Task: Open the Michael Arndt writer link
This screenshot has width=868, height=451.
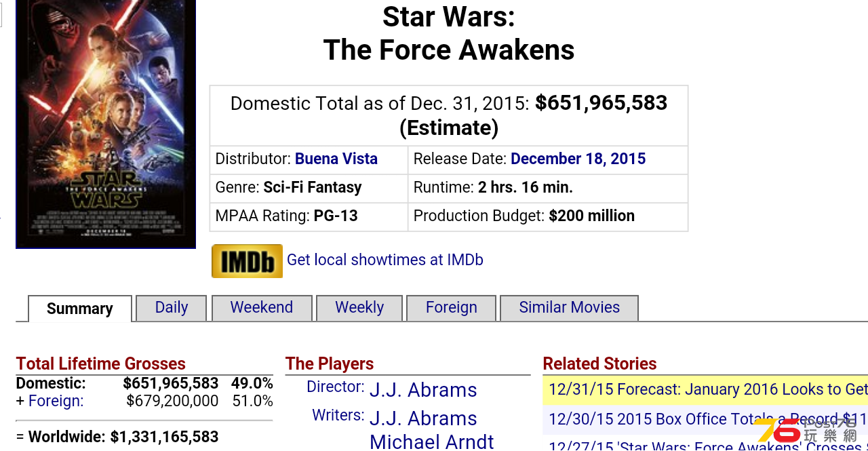Action: pyautogui.click(x=432, y=442)
